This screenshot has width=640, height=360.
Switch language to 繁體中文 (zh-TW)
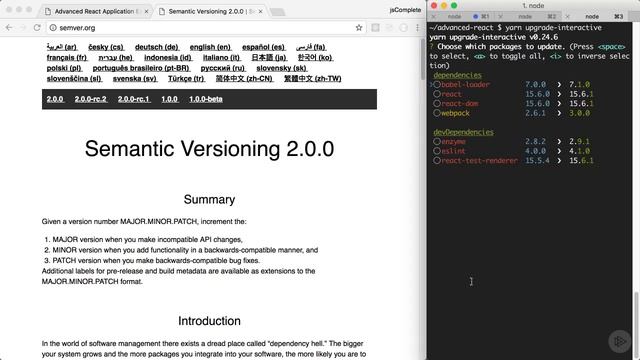313,79
